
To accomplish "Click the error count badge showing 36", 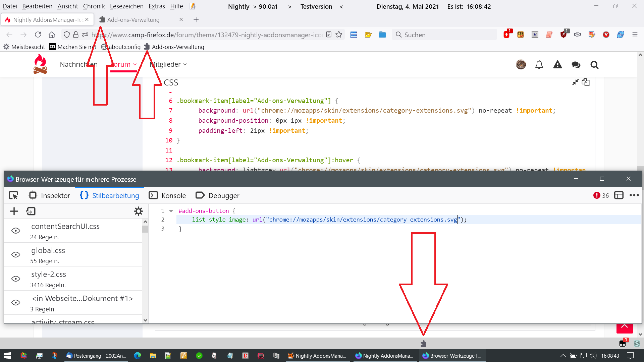I will tap(601, 195).
